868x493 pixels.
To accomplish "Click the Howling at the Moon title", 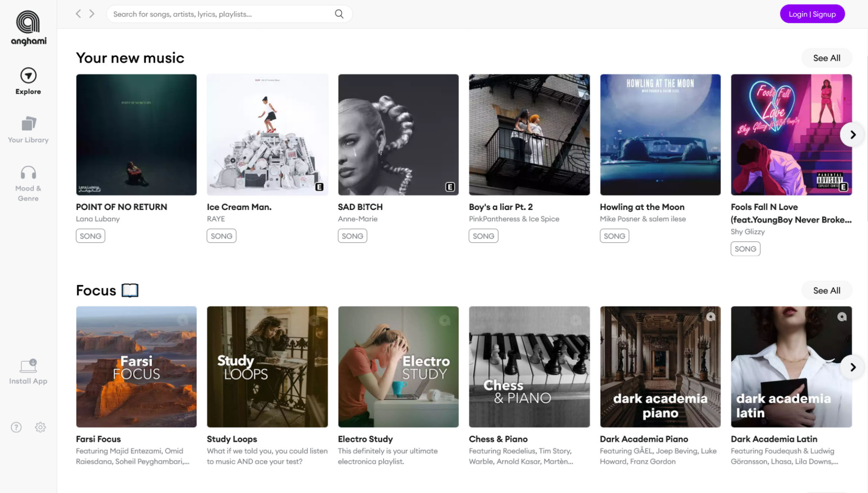I will pyautogui.click(x=642, y=207).
